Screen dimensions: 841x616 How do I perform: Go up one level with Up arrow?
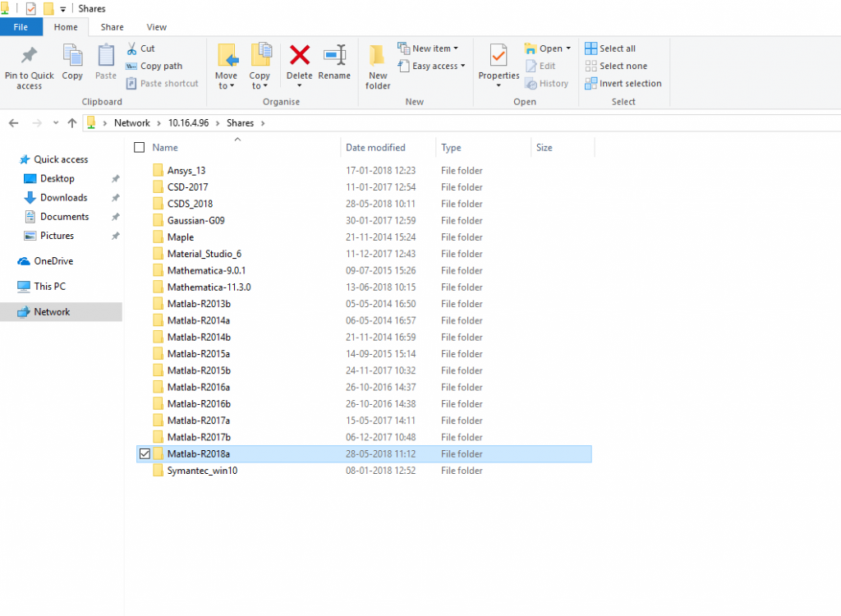(72, 123)
